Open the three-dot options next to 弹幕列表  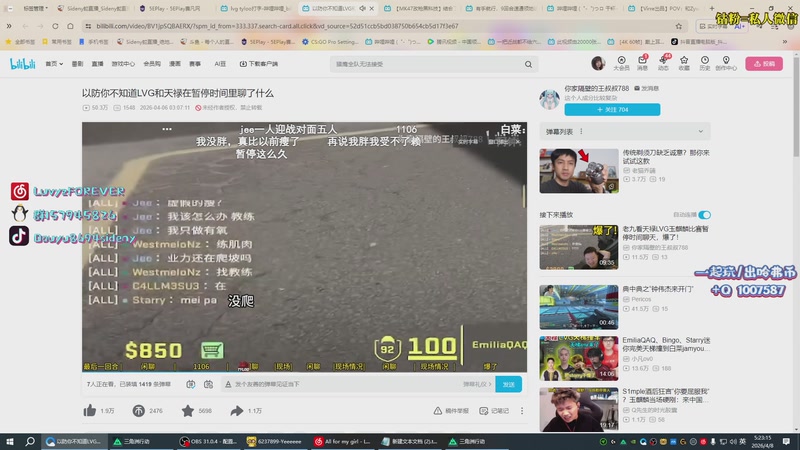[x=581, y=132]
